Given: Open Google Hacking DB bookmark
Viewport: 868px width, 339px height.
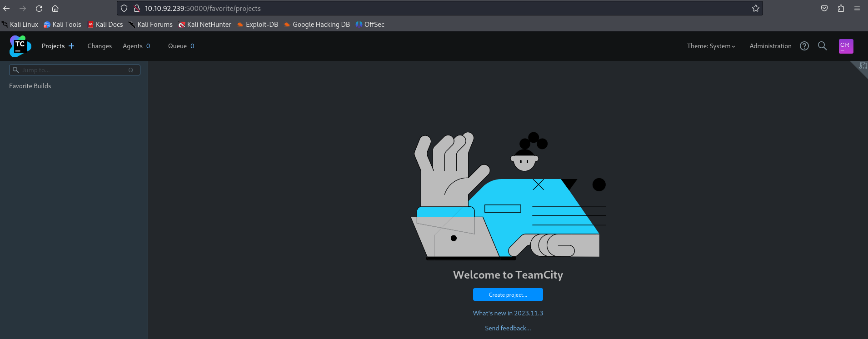Looking at the screenshot, I should tap(317, 25).
